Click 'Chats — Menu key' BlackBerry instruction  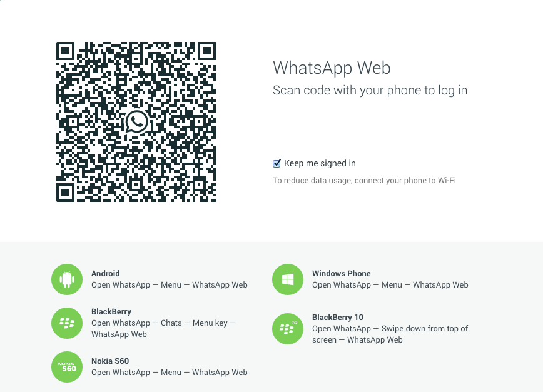tap(163, 329)
